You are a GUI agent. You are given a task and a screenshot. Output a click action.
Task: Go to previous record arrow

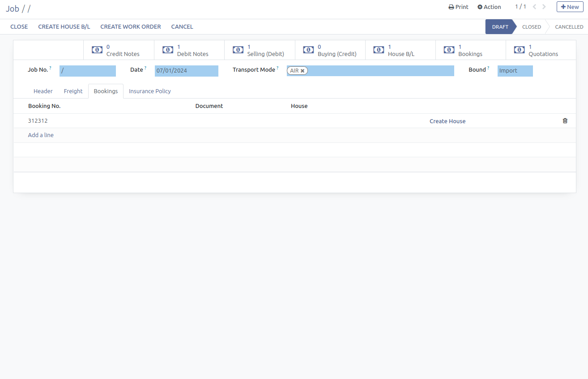[534, 7]
